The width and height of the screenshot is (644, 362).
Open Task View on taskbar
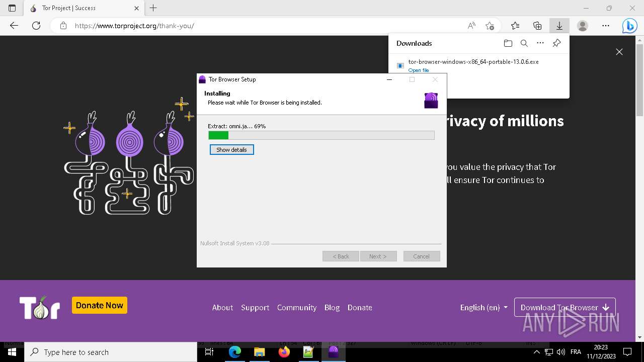click(209, 352)
